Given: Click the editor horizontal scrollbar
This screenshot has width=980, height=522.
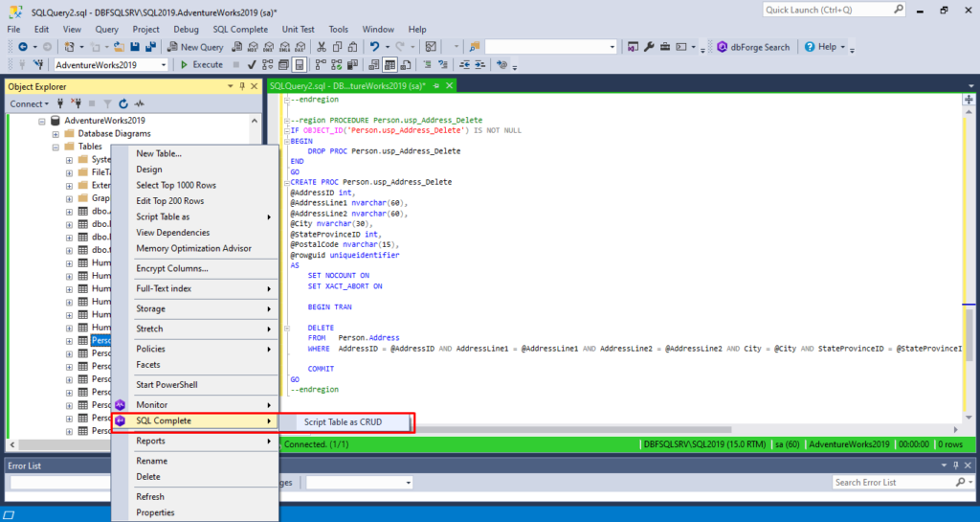Looking at the screenshot, I should [572, 429].
